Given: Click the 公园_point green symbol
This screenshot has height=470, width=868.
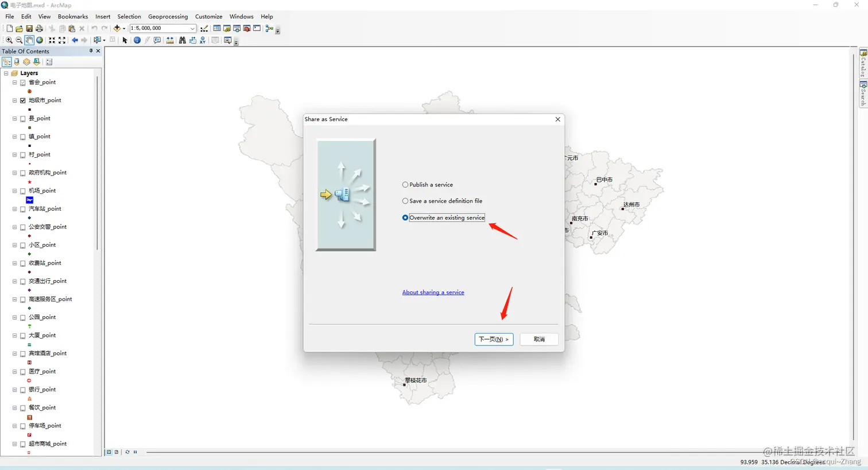Looking at the screenshot, I should click(x=29, y=326).
